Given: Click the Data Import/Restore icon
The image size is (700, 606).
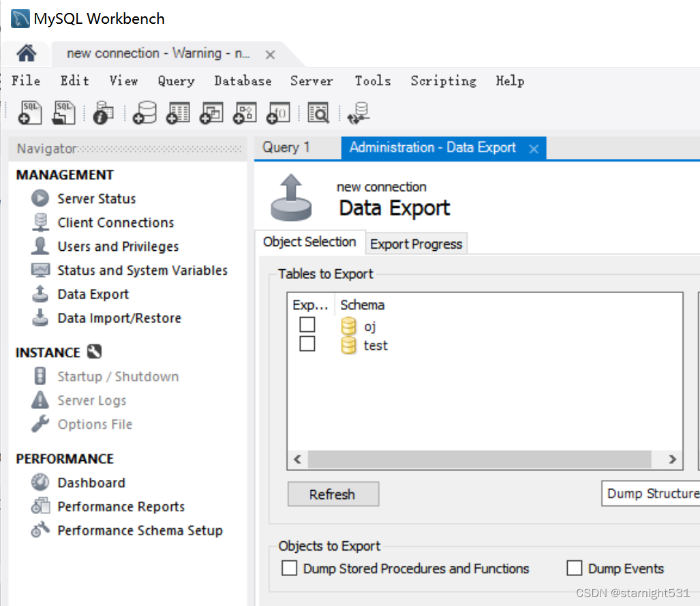Looking at the screenshot, I should click(40, 318).
